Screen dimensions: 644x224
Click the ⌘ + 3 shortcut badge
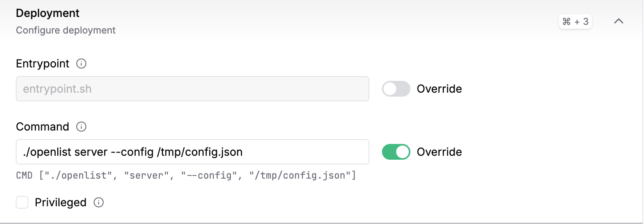point(575,22)
